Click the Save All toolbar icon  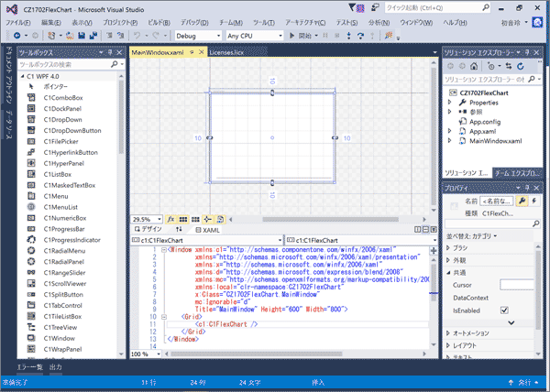93,36
